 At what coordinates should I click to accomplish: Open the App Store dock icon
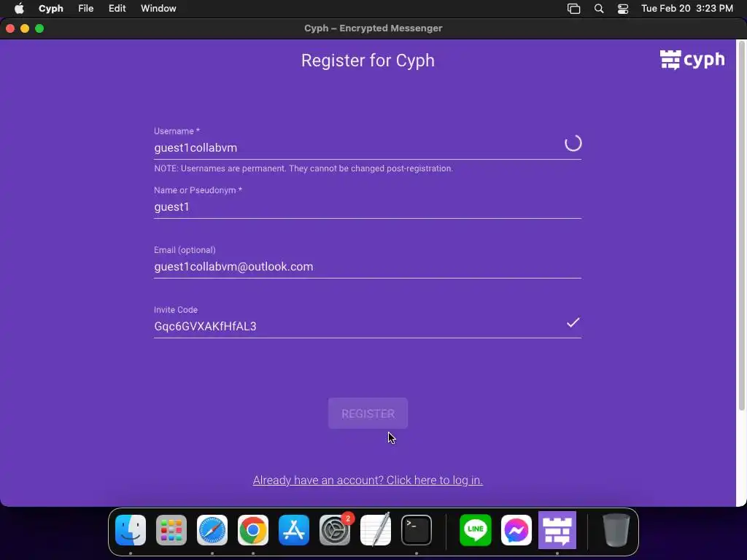point(294,530)
